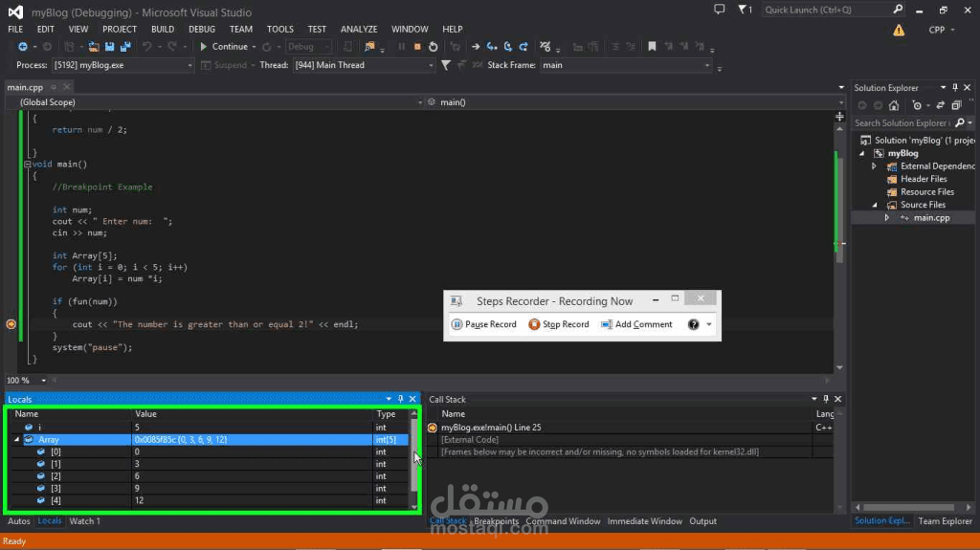Click the feedback speech bubble icon
Screen dimensions: 980x550
720,10
